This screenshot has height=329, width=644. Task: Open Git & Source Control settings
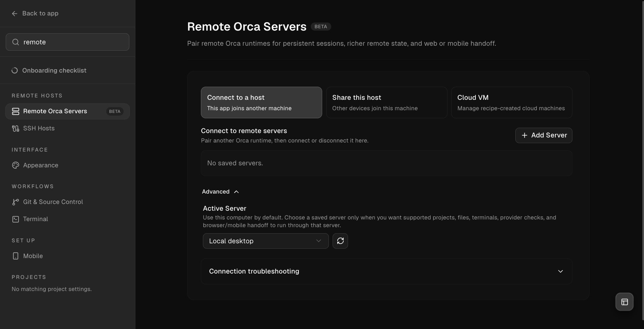[68, 202]
